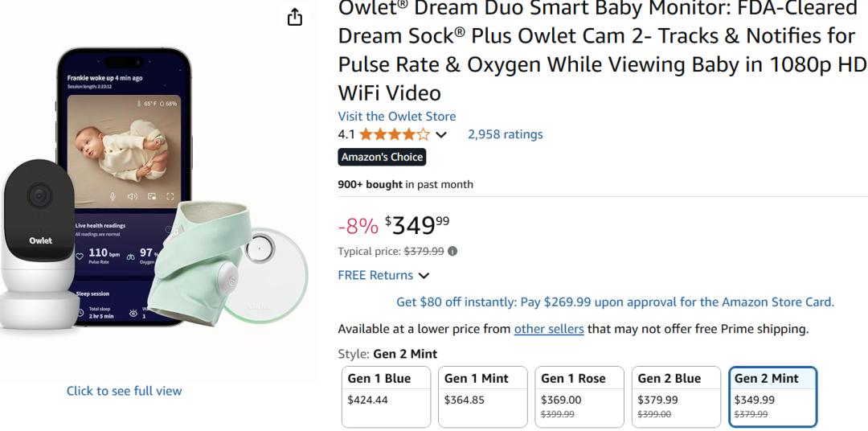Open the star rating breakdown chevron

pos(441,134)
